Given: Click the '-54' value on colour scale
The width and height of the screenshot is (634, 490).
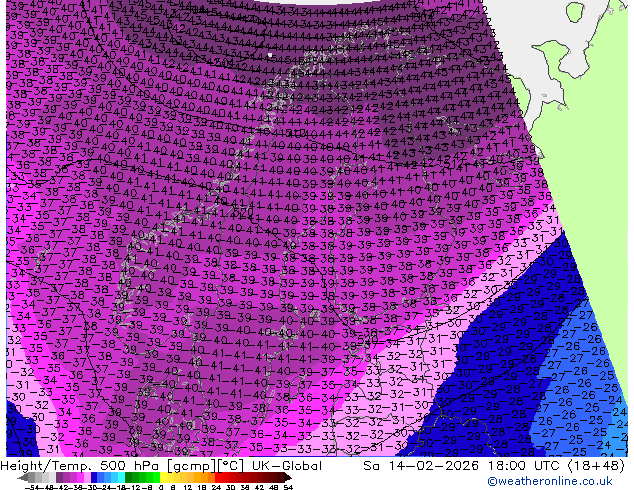Looking at the screenshot, I should 32,488.
